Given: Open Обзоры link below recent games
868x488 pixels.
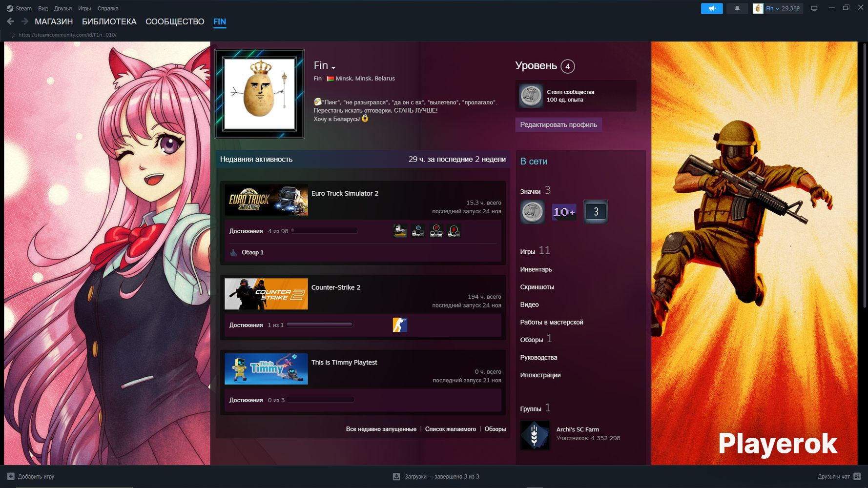Looking at the screenshot, I should [x=495, y=429].
